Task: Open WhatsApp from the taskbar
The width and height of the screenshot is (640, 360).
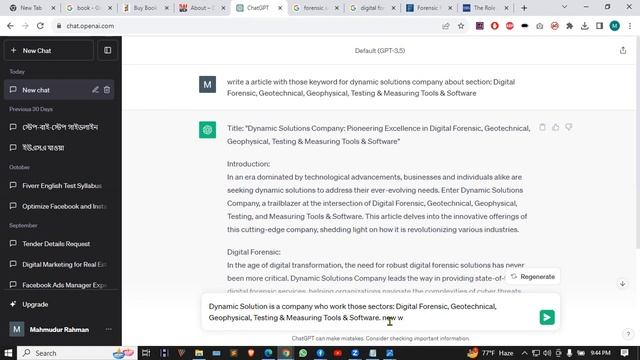Action: 303,353
